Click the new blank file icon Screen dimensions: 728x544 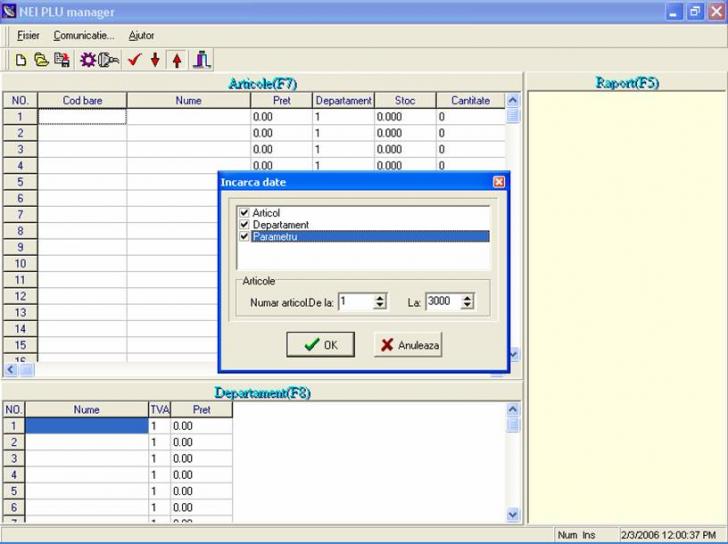(21, 60)
